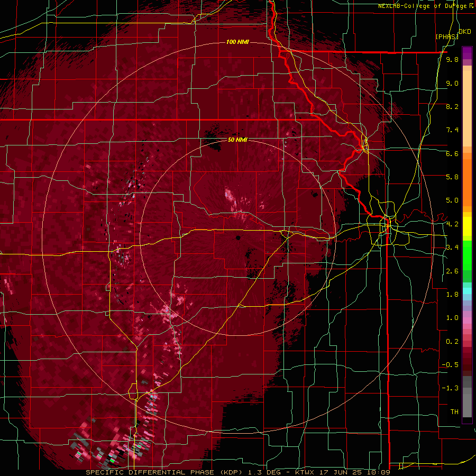Viewport: 476px width, 476px height.
Task: Click the TH threshold label on the scale
Action: (x=454, y=411)
